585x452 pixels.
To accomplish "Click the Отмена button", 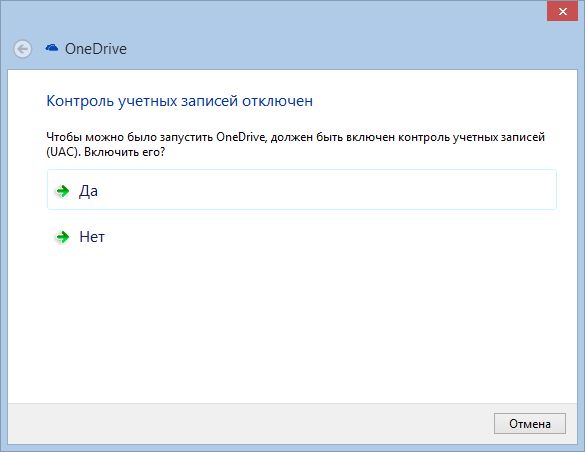I will [530, 424].
